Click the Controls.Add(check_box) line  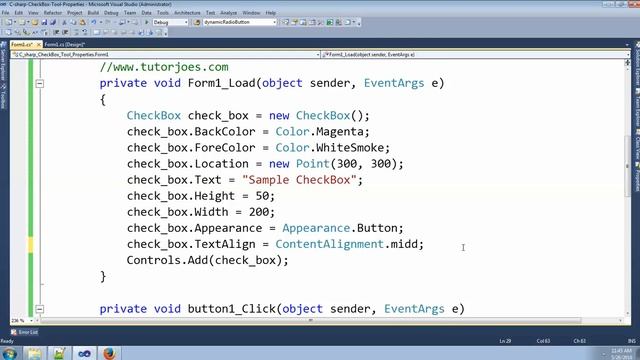click(207, 260)
